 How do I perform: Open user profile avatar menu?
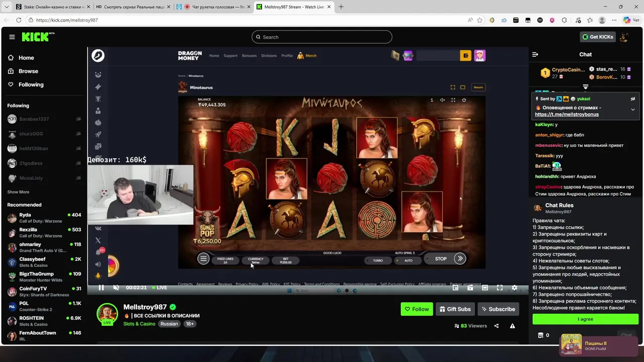point(624,37)
